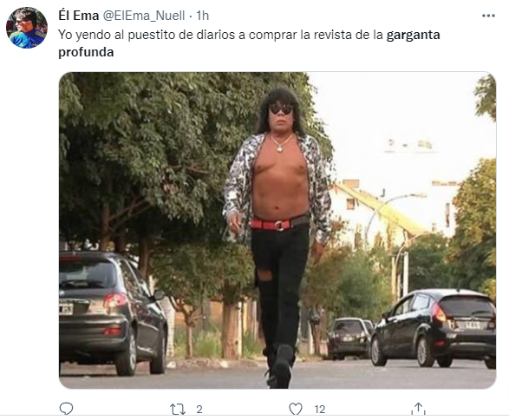509x420 pixels.
Task: Click the man's sunglasses in the photo
Action: coord(281,110)
